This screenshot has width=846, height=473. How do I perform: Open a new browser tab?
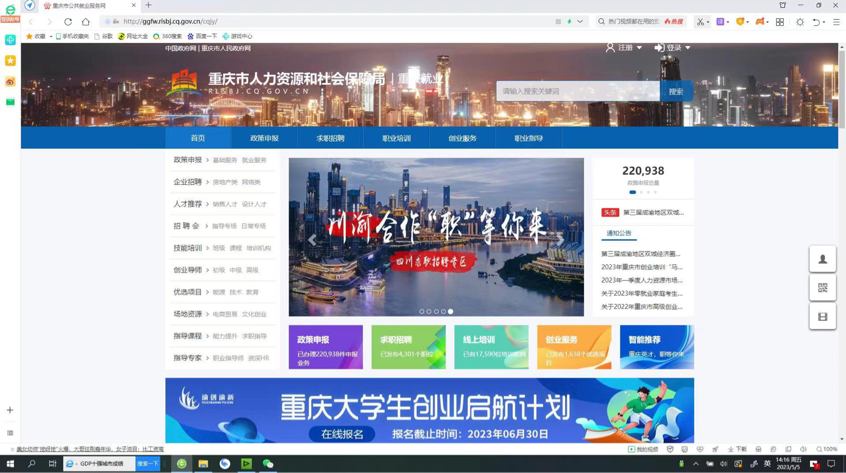coord(148,5)
